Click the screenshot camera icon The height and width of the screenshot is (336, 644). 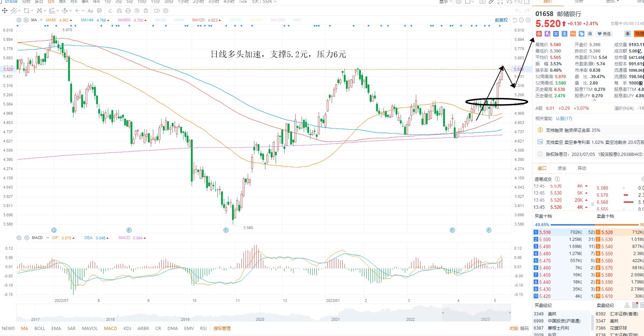[483, 2]
